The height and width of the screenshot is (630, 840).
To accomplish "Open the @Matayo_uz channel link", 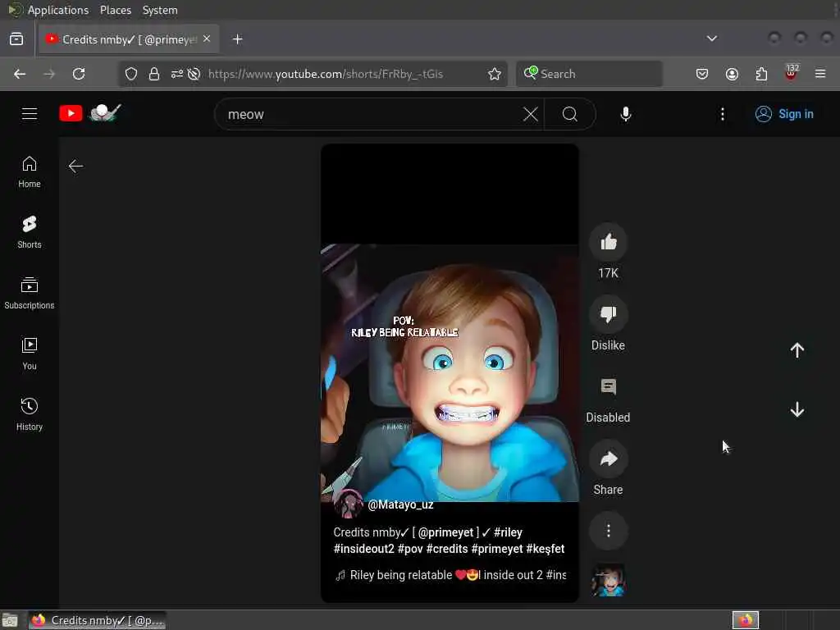I will [x=400, y=504].
